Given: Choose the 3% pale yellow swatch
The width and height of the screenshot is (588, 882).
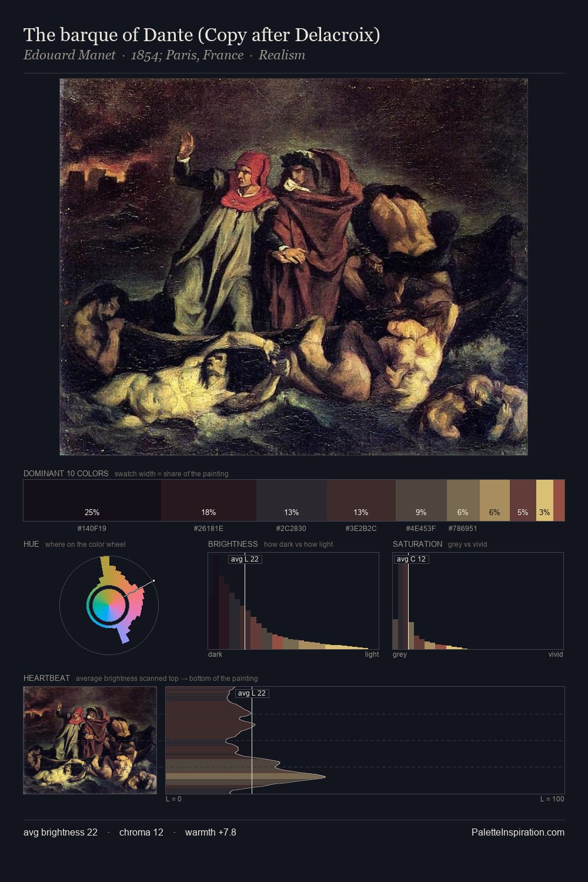Looking at the screenshot, I should click(544, 500).
